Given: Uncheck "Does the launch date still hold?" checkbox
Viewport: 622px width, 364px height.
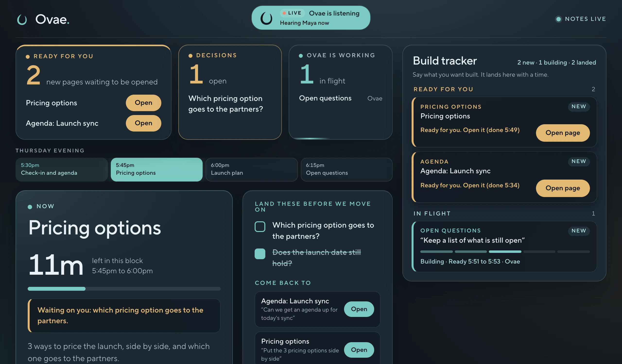Looking at the screenshot, I should [x=260, y=254].
